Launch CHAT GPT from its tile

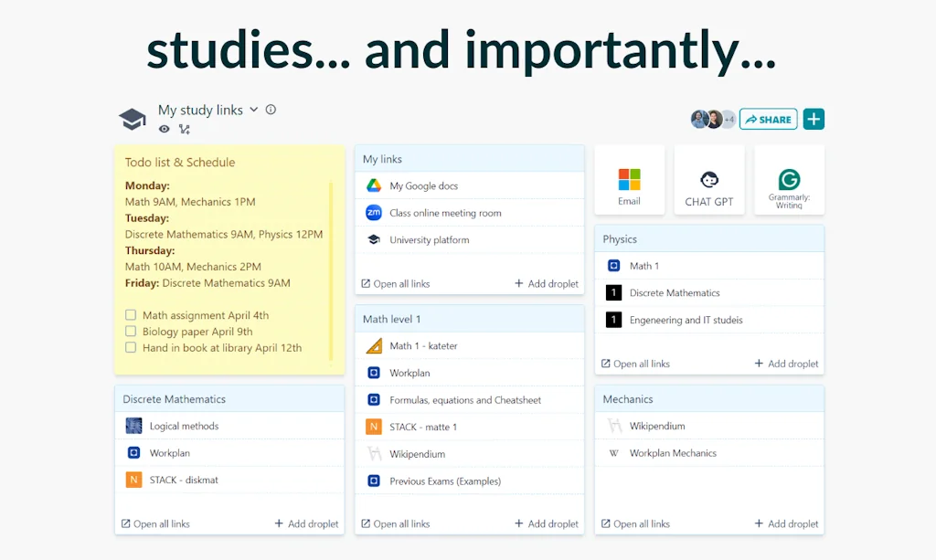pyautogui.click(x=709, y=179)
